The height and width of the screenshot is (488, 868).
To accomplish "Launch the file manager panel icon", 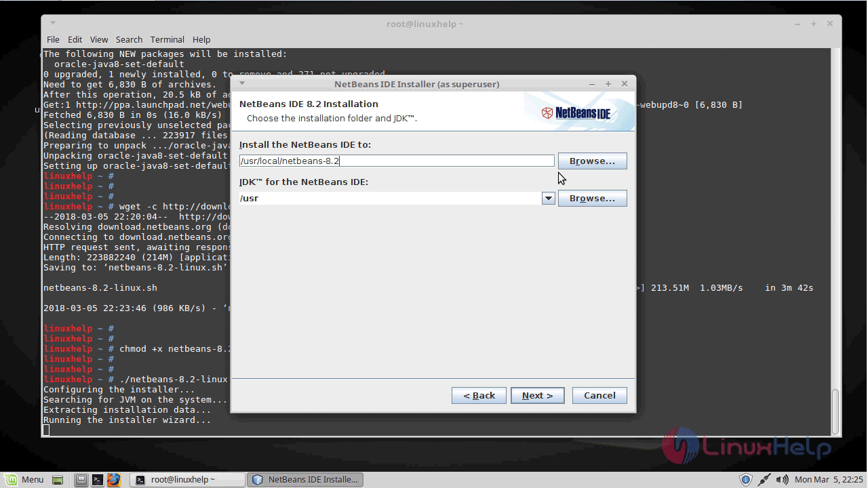I will pos(81,480).
